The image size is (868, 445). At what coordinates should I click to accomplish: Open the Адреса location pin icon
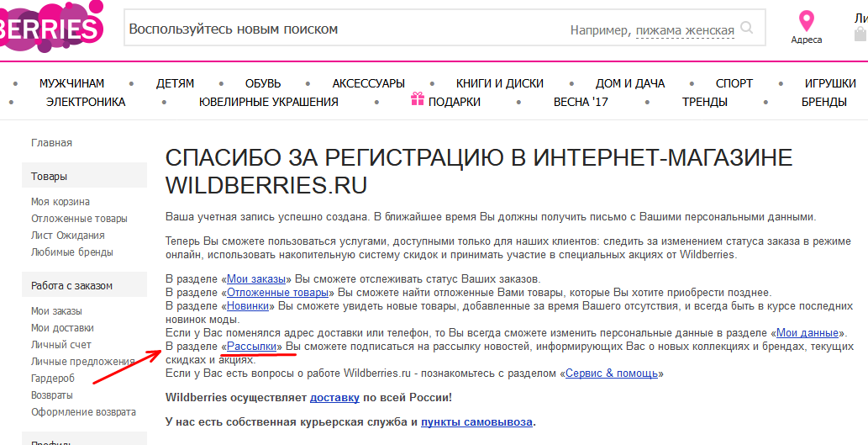(x=806, y=22)
